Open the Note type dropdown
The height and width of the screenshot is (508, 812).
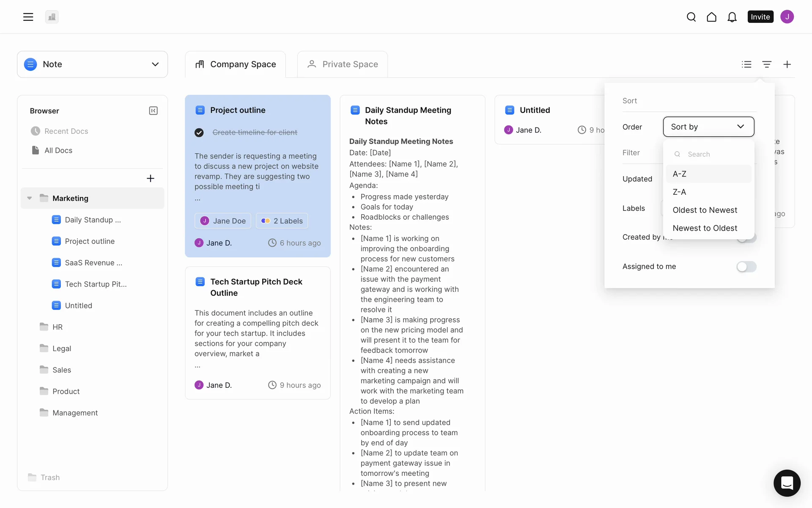(x=92, y=64)
